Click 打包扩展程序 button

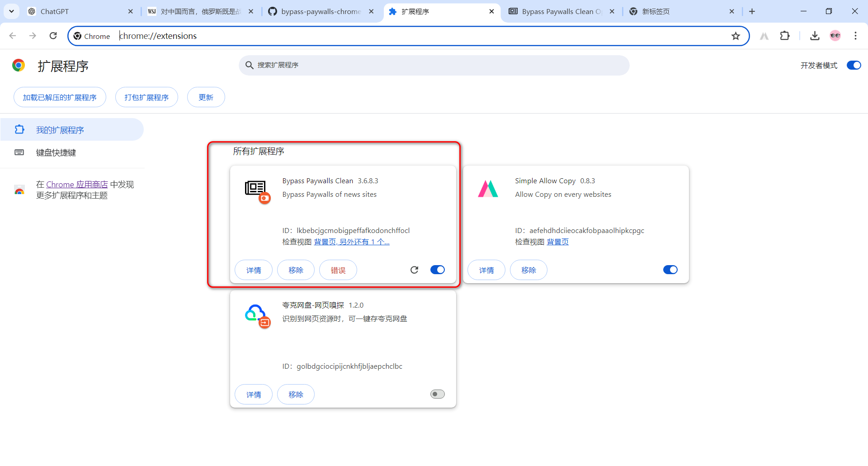click(146, 97)
